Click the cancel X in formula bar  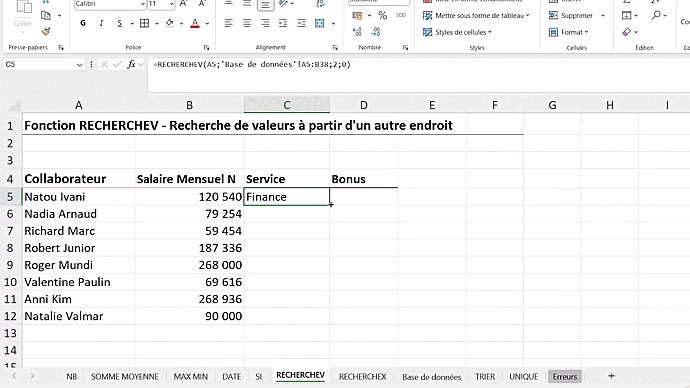pyautogui.click(x=104, y=64)
